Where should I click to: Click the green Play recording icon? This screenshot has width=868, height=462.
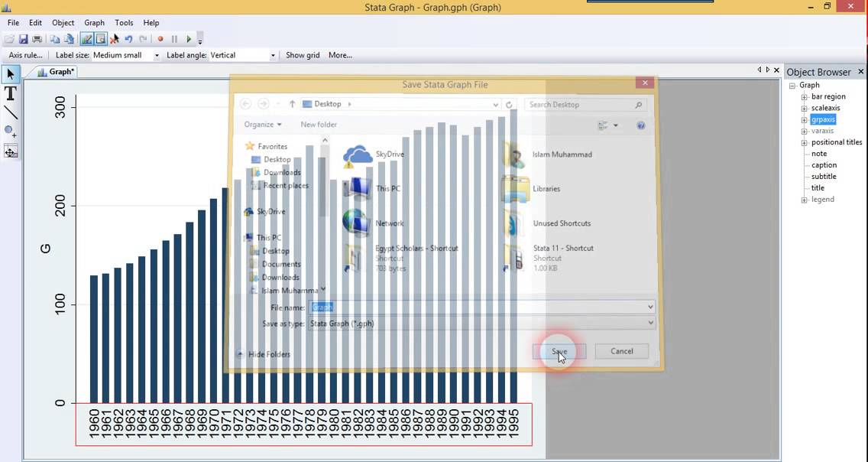coord(189,39)
